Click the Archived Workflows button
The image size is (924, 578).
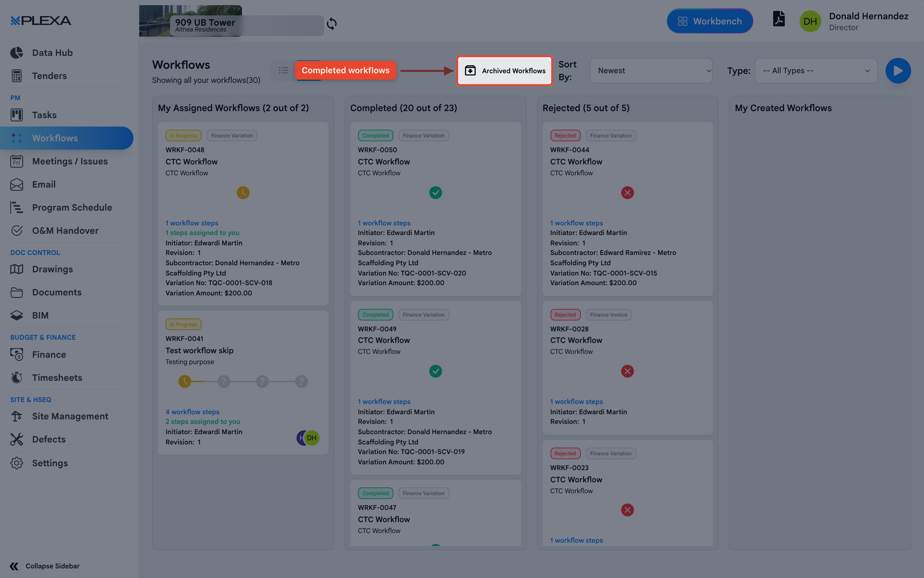click(x=505, y=71)
